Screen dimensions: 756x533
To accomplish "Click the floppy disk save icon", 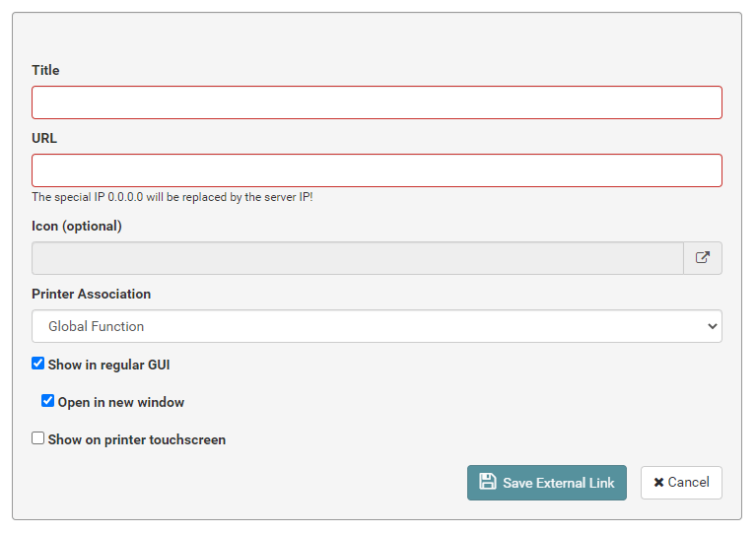I will (x=487, y=482).
